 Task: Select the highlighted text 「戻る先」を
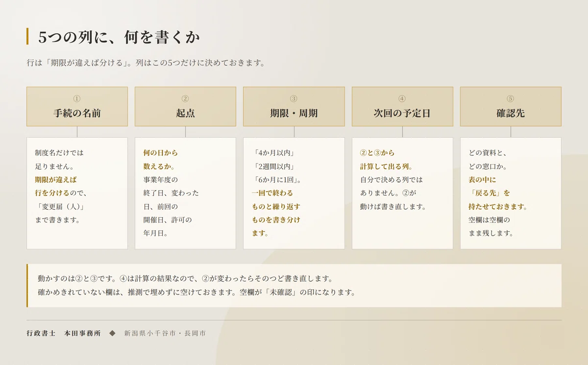[490, 193]
